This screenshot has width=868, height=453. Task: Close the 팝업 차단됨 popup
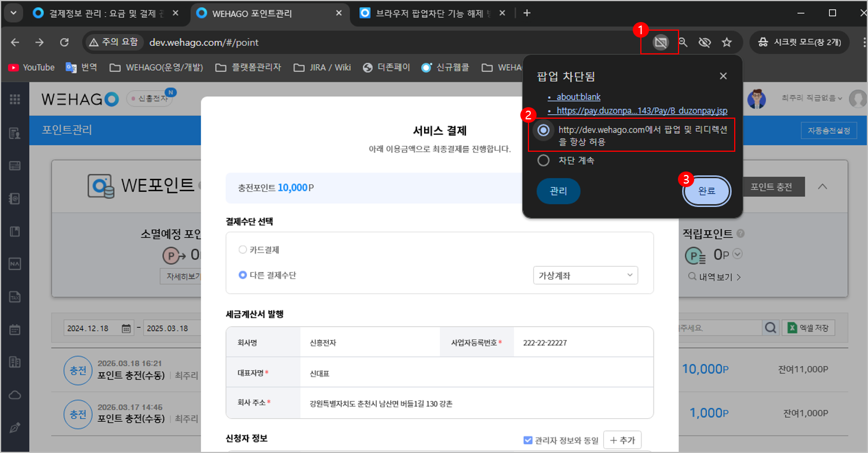[x=723, y=76]
